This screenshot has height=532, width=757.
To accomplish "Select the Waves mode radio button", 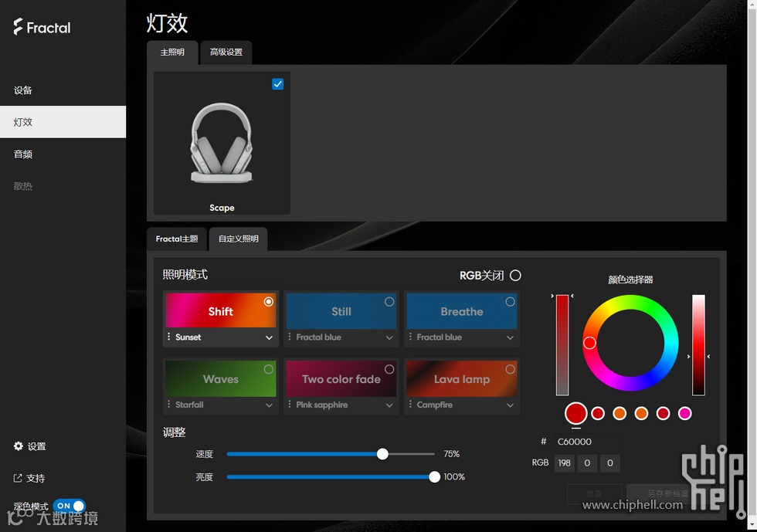I will (x=269, y=369).
